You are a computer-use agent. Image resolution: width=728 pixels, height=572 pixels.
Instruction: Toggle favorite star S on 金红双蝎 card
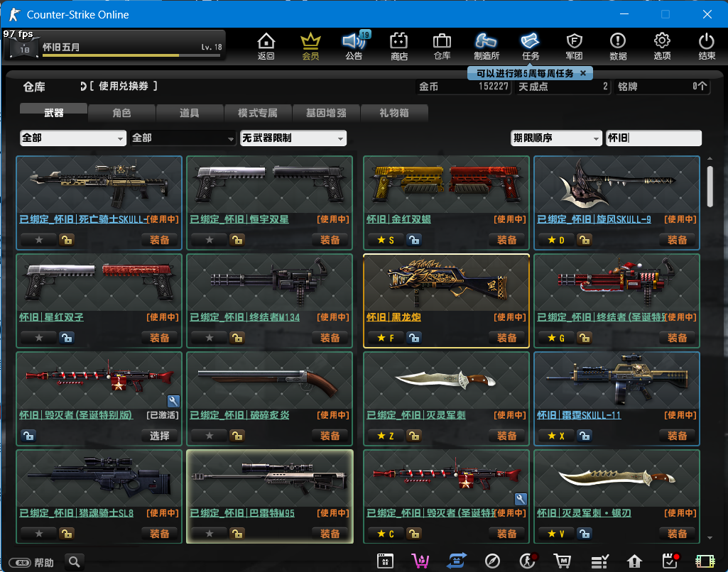pos(386,240)
